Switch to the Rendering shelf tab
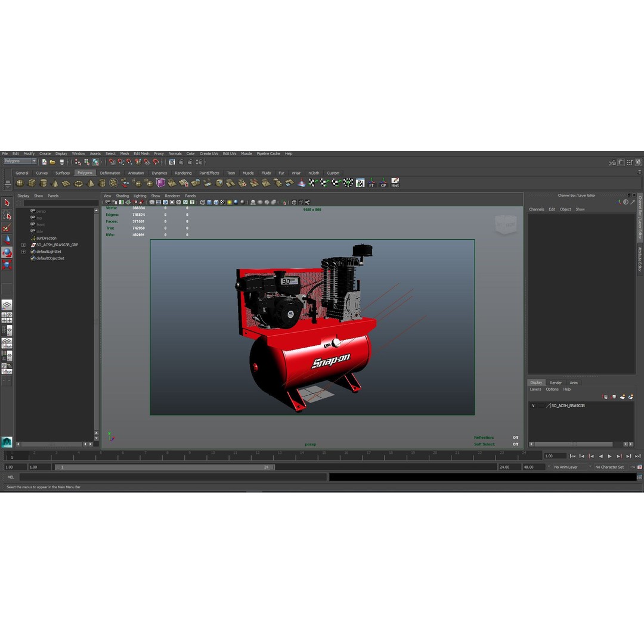Viewport: 644px width, 644px height. (183, 173)
